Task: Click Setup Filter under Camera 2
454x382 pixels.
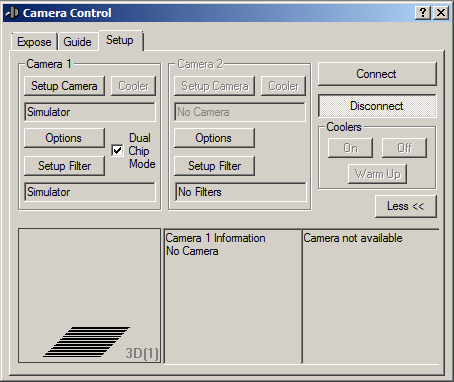Action: (x=214, y=166)
